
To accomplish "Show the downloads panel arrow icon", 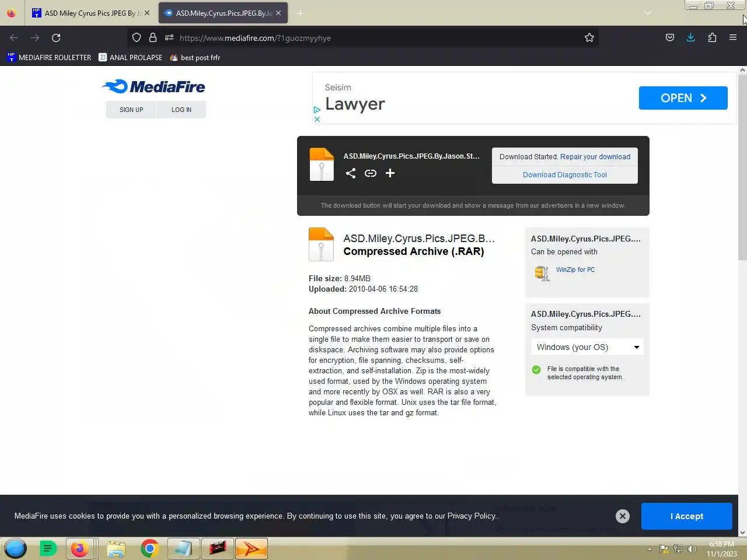I will [691, 38].
